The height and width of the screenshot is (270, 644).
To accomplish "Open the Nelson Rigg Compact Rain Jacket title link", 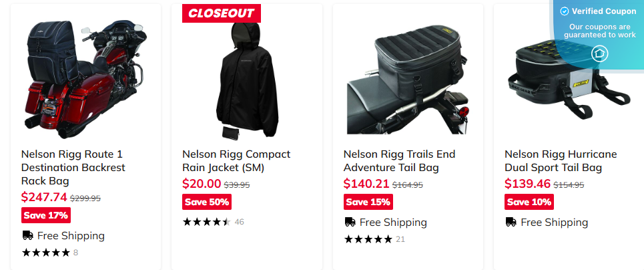I will click(x=236, y=160).
